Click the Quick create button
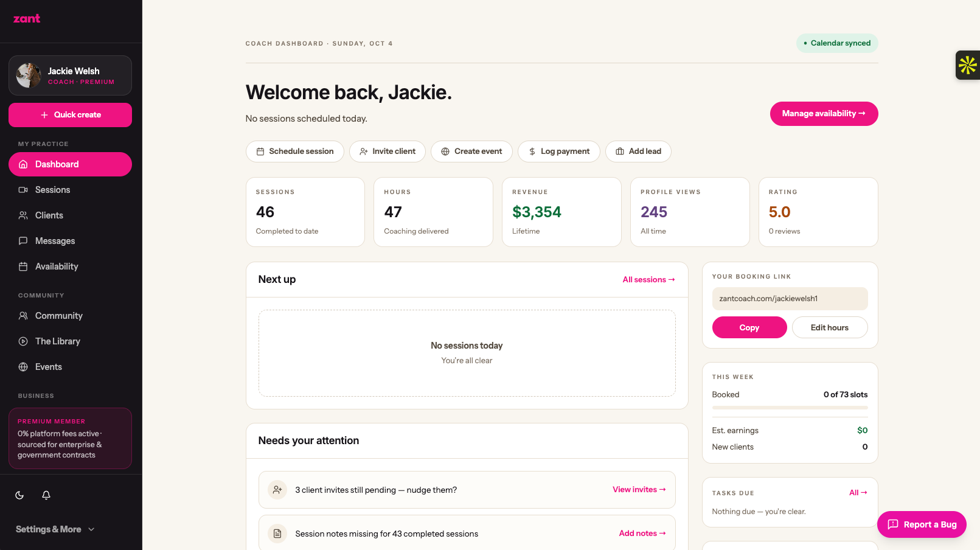 click(70, 115)
